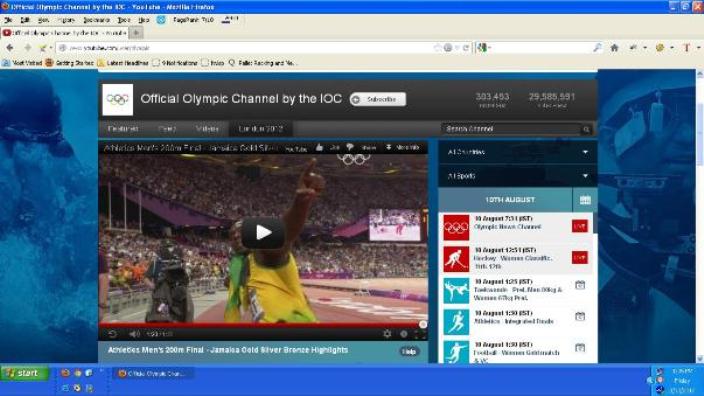Select the Official Olympic Channel browser tab
The width and height of the screenshot is (704, 396).
64,33
